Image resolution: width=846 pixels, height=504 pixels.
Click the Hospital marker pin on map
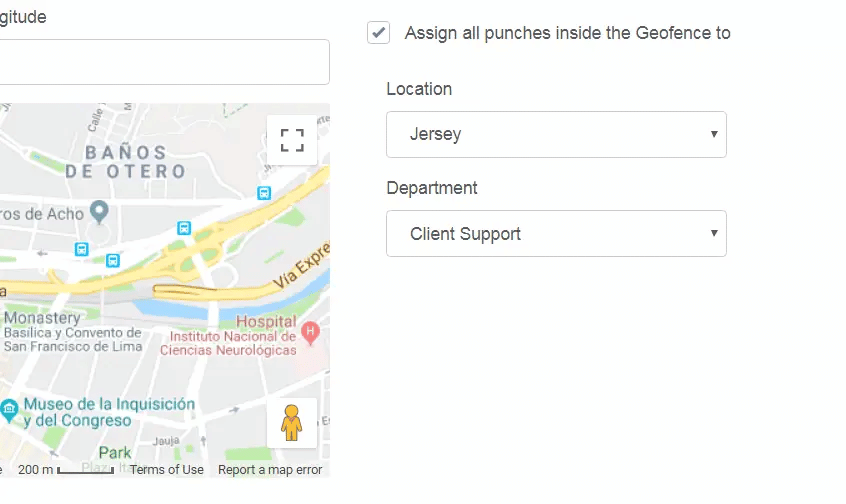(x=310, y=333)
